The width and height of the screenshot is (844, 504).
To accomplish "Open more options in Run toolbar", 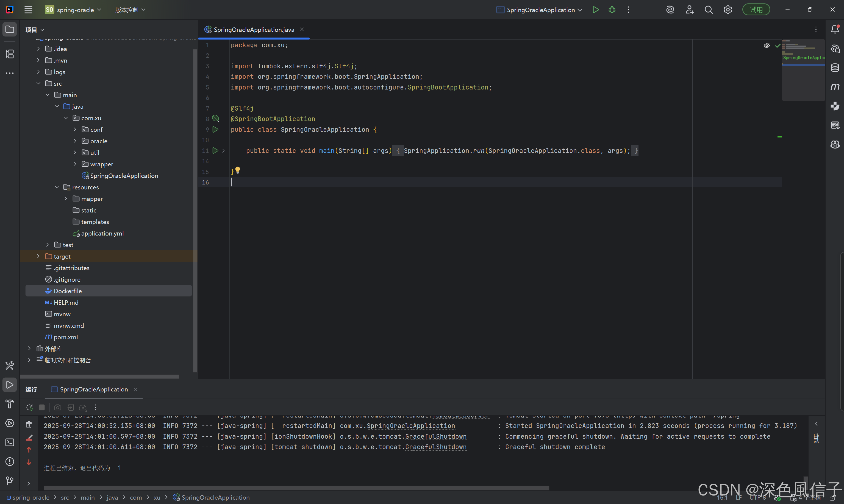I will point(95,407).
